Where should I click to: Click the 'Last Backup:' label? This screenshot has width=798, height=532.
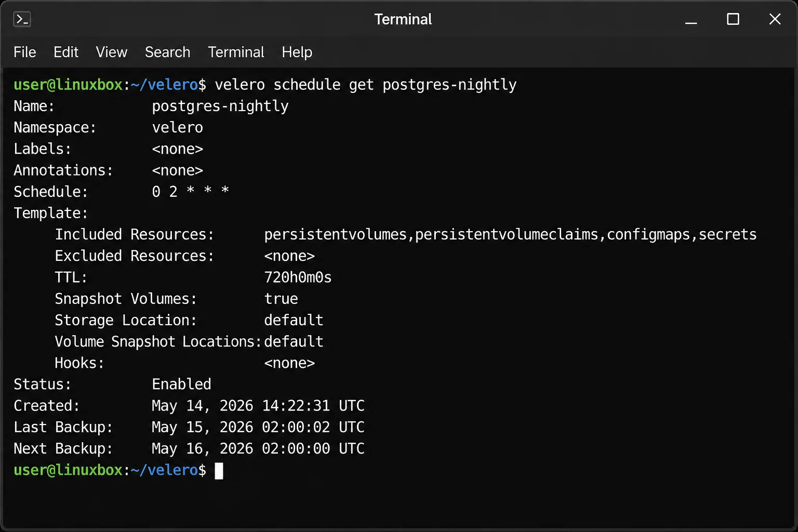[x=63, y=427]
